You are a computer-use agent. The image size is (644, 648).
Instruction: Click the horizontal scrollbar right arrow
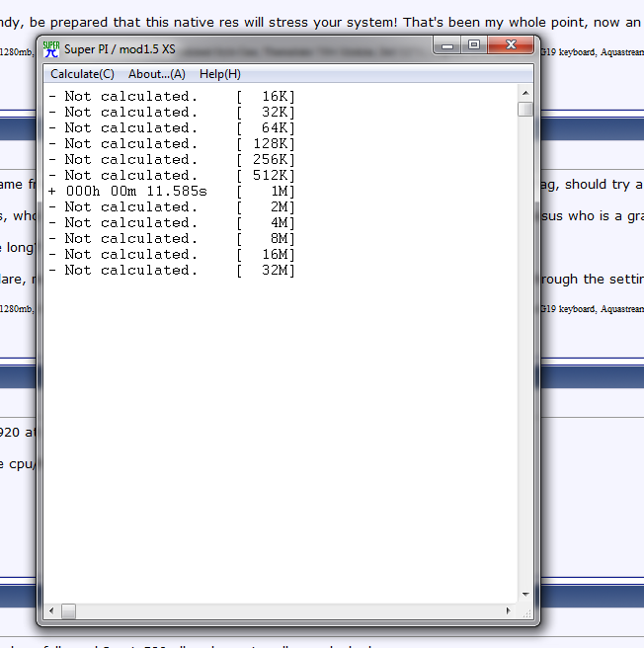coord(508,610)
